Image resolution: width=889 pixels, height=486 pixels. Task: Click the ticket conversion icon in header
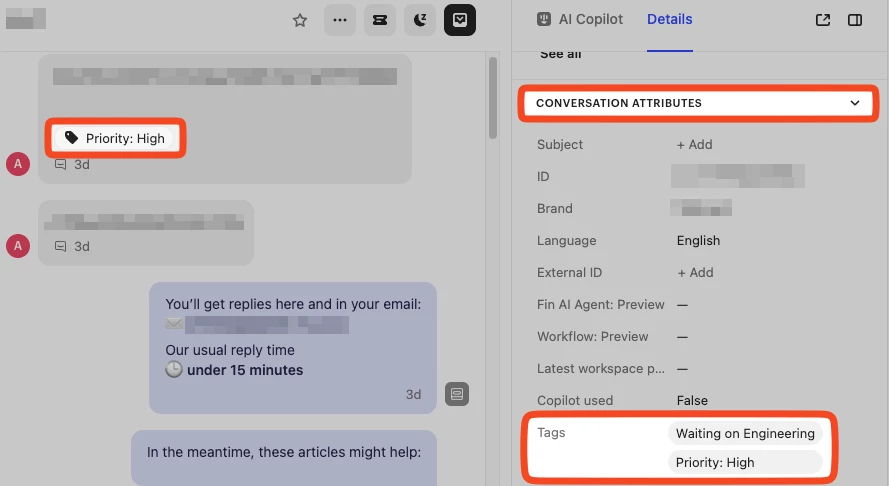pos(380,20)
